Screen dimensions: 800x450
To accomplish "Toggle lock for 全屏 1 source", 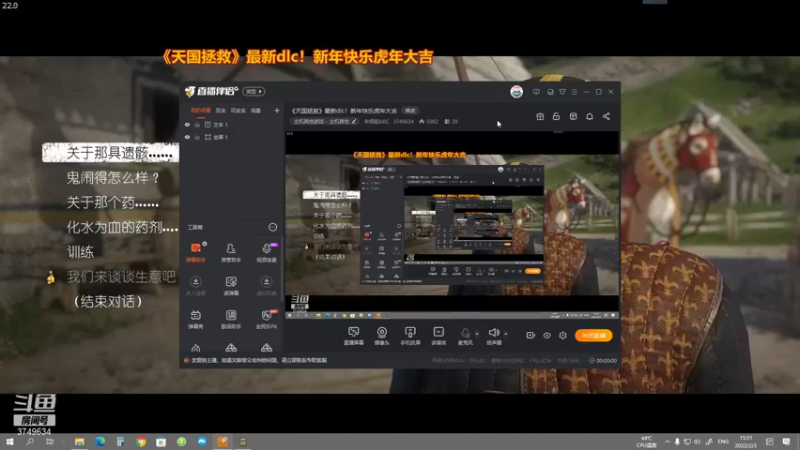I will [x=197, y=137].
